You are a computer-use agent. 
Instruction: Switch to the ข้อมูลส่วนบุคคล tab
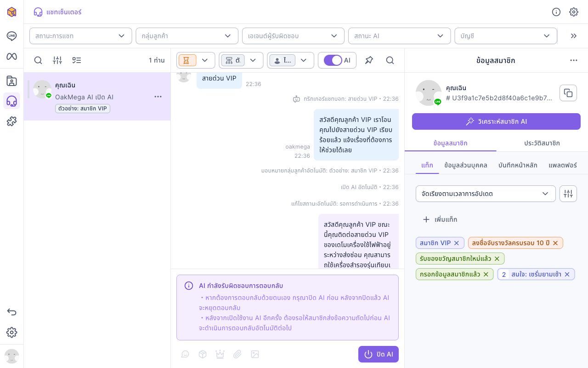(x=466, y=165)
